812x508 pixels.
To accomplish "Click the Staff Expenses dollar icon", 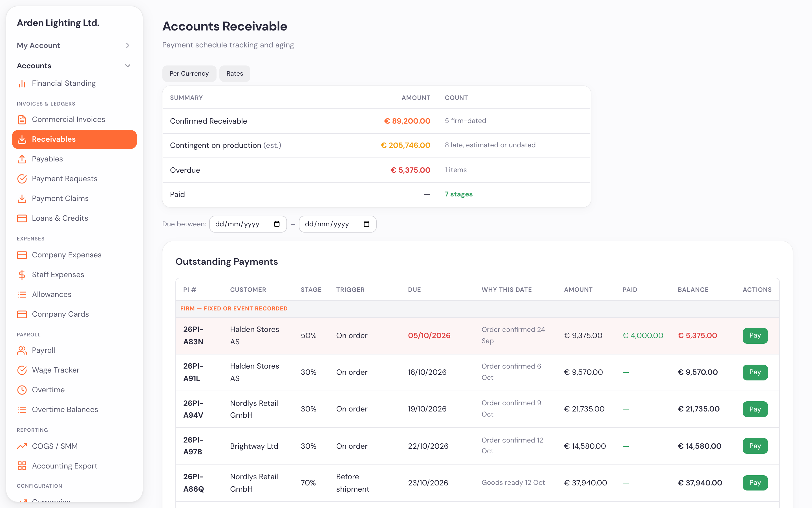I will coord(22,275).
